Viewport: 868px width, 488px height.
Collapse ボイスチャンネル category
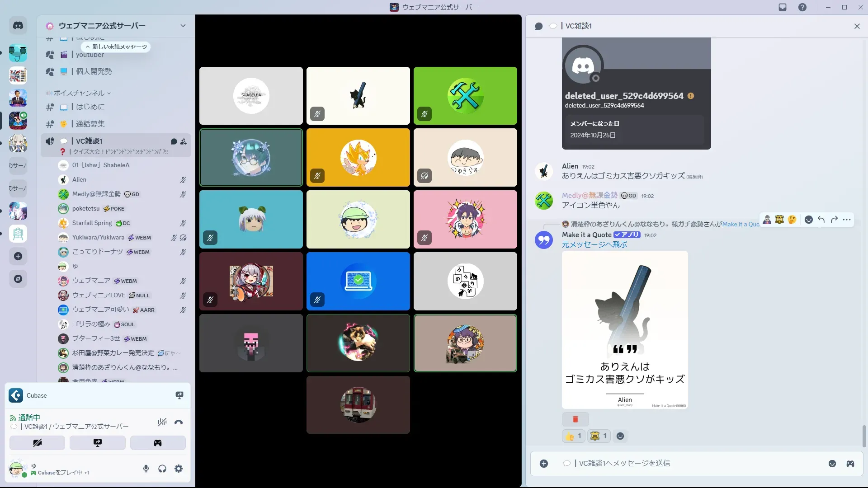pyautogui.click(x=79, y=93)
